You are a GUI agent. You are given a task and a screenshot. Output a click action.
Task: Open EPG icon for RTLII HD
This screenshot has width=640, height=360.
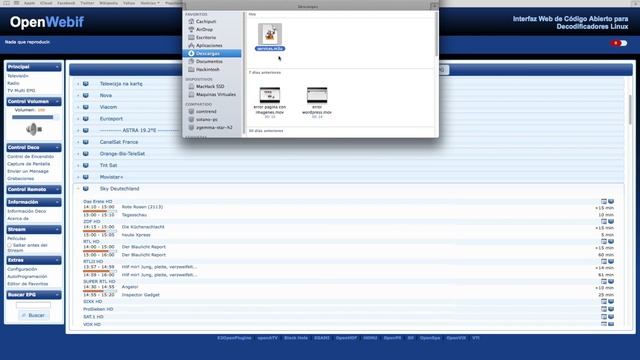[604, 261]
